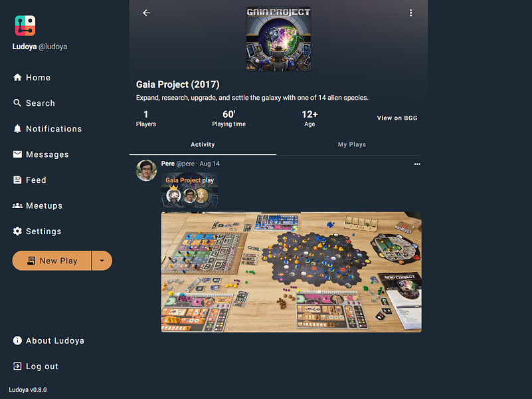Switch to the My Plays tab
Image resolution: width=532 pixels, height=399 pixels.
pyautogui.click(x=351, y=145)
